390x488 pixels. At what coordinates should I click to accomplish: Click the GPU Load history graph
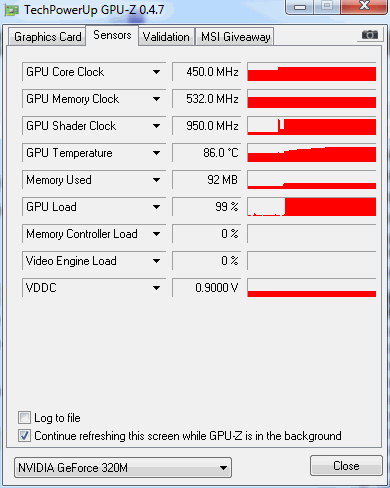[312, 207]
